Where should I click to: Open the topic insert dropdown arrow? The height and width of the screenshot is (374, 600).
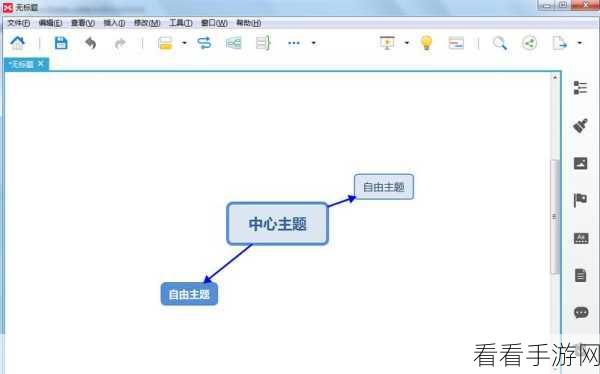point(184,43)
